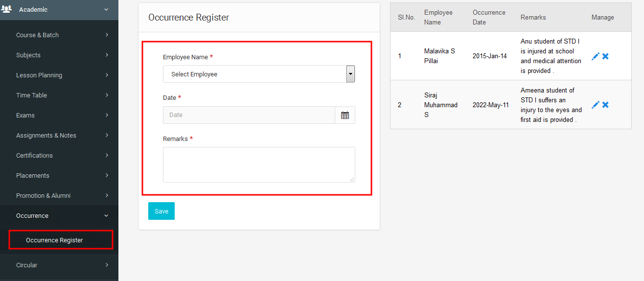Click the Academic people icon in sidebar
Viewport: 644px width, 281px height.
[7, 9]
